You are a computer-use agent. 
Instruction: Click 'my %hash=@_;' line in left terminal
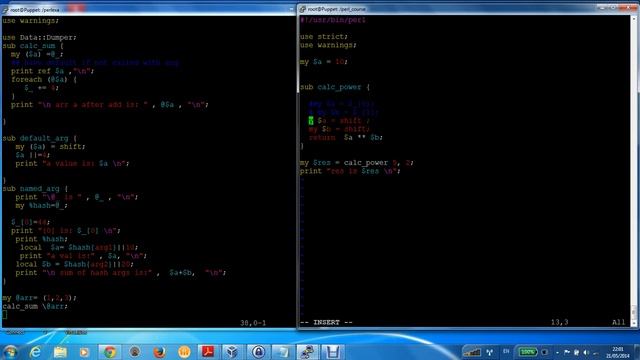42,205
